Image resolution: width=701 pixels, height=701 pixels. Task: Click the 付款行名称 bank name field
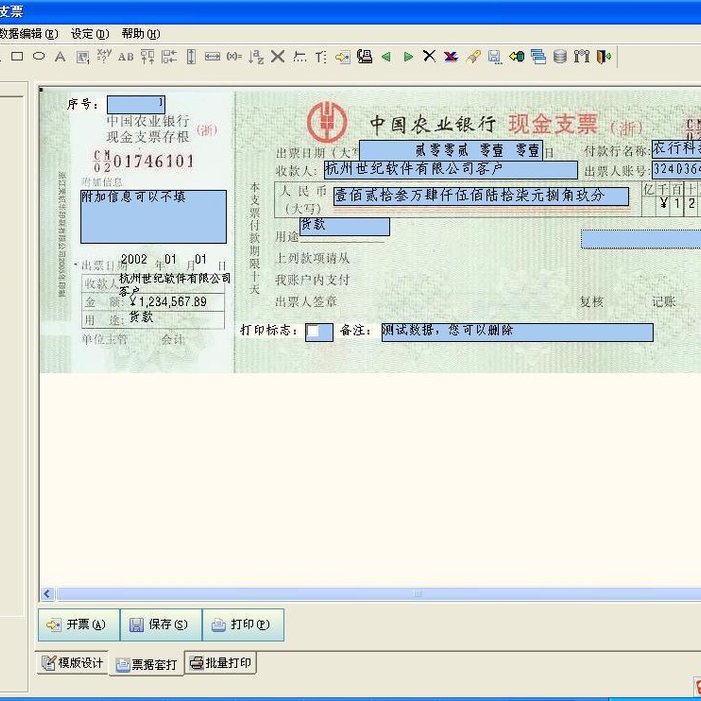click(x=676, y=149)
